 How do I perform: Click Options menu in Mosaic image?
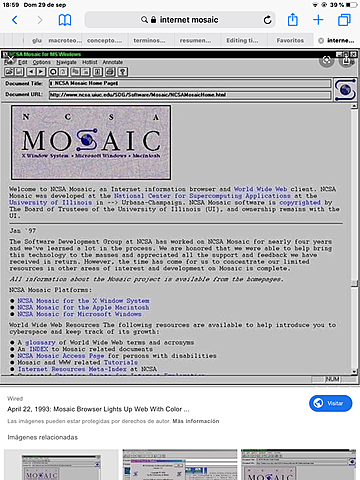pyautogui.click(x=42, y=62)
